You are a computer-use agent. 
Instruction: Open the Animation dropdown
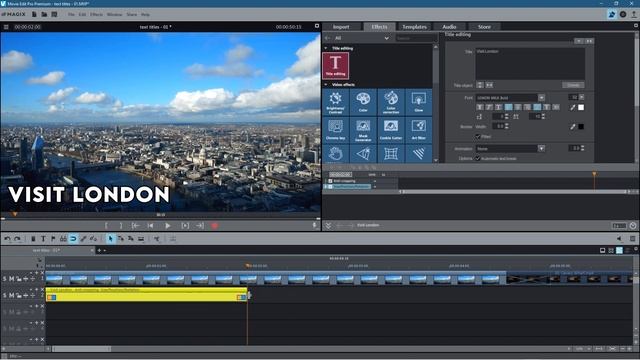click(x=541, y=149)
